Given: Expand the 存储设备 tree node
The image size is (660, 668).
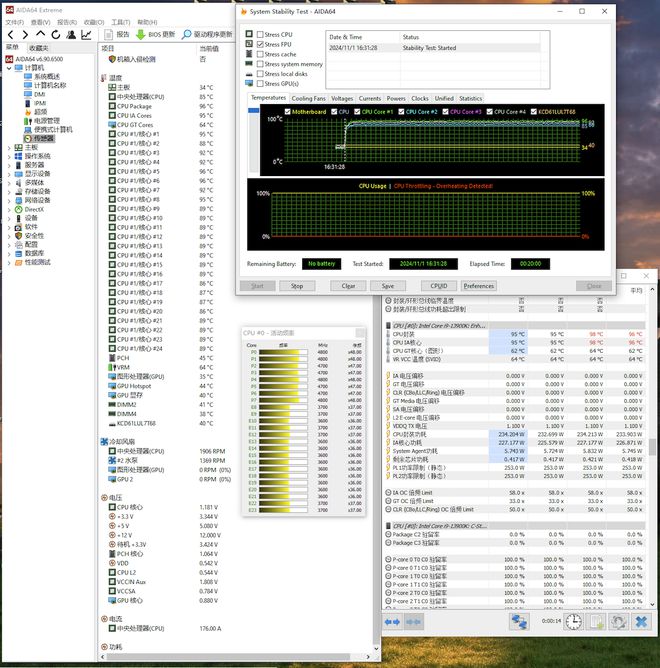Looking at the screenshot, I should point(9,192).
